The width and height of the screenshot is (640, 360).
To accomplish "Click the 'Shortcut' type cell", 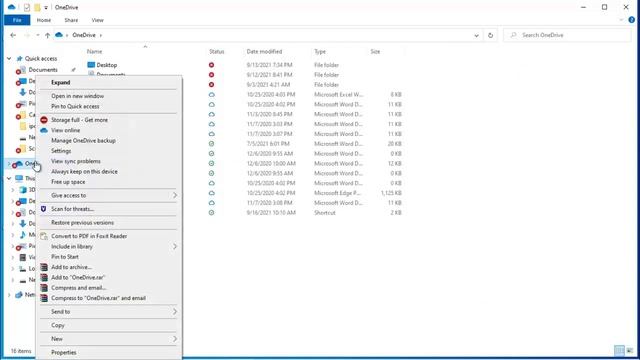I will click(324, 213).
